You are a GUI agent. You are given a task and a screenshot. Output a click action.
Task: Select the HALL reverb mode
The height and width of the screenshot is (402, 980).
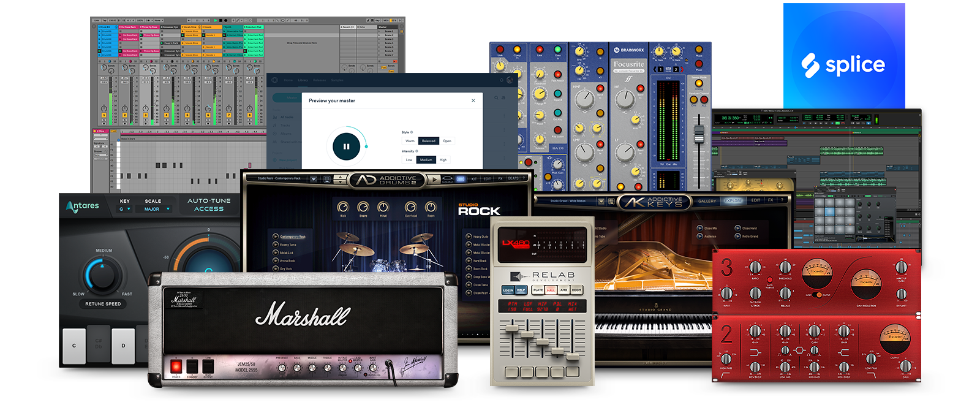pyautogui.click(x=551, y=290)
